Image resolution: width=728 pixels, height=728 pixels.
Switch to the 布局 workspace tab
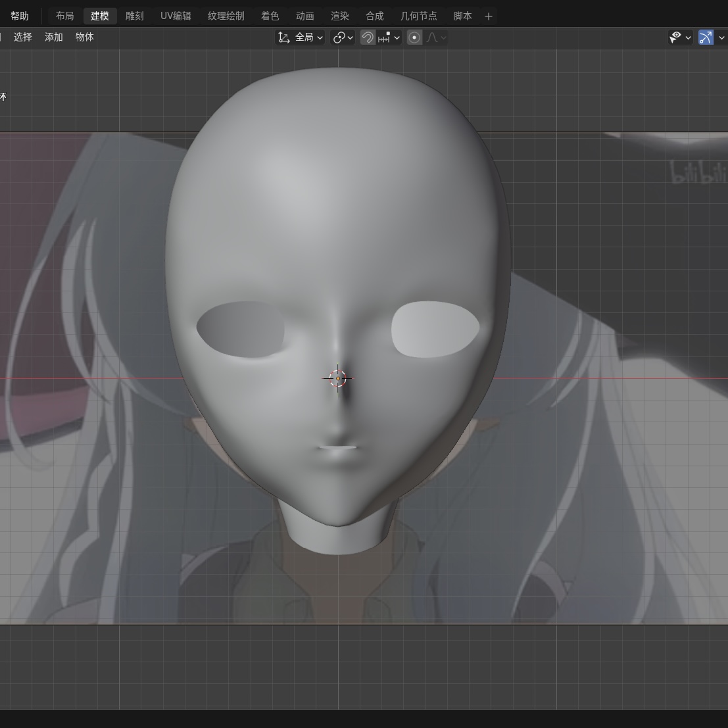point(64,16)
